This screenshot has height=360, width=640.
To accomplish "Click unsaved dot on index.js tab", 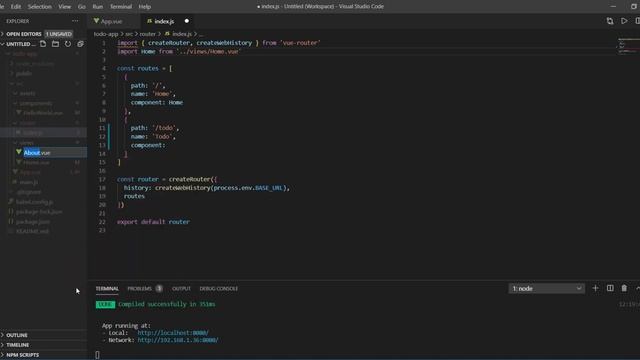I will click(x=187, y=21).
